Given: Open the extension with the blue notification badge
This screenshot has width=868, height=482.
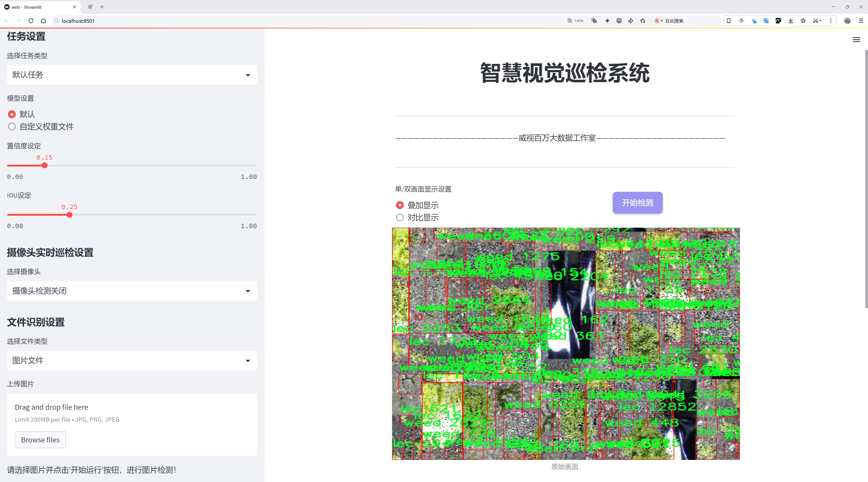Looking at the screenshot, I should click(754, 21).
